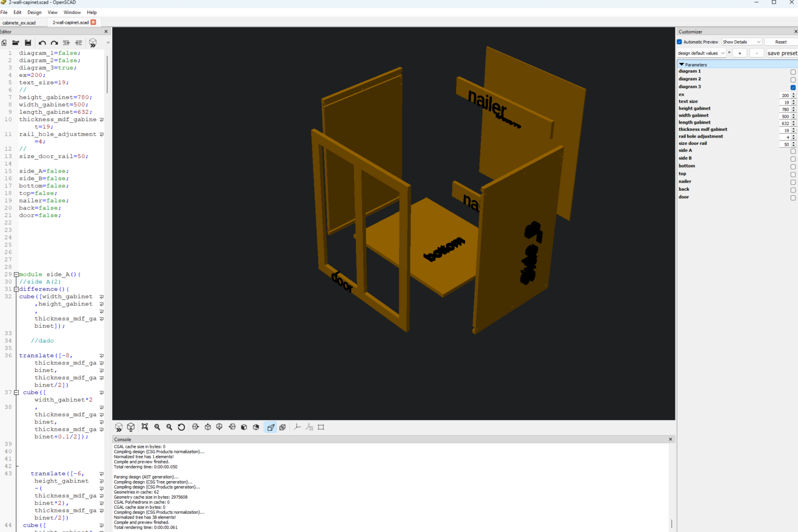Click the Reset button in Customizer
The image size is (798, 532).
tap(781, 42)
